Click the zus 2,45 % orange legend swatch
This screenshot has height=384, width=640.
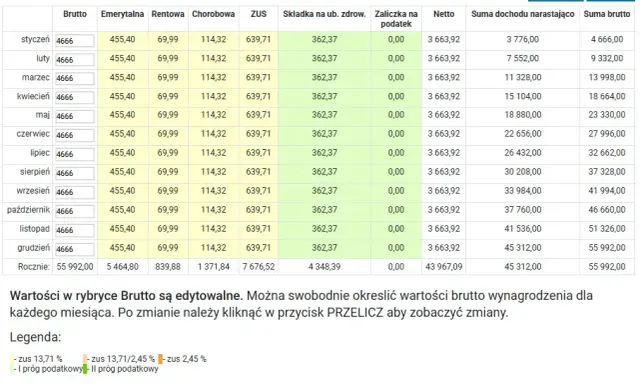(160, 359)
